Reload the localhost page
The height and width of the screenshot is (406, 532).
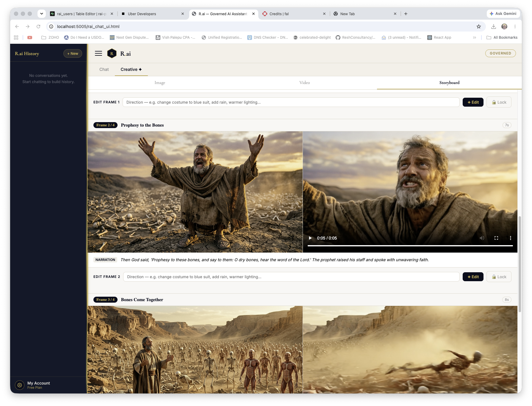point(38,27)
